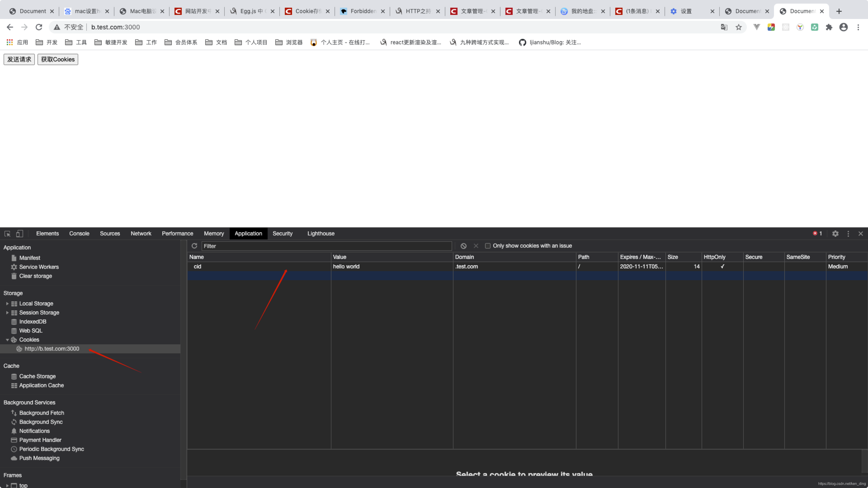Expand the Local Storage tree item
868x488 pixels.
pos(7,303)
